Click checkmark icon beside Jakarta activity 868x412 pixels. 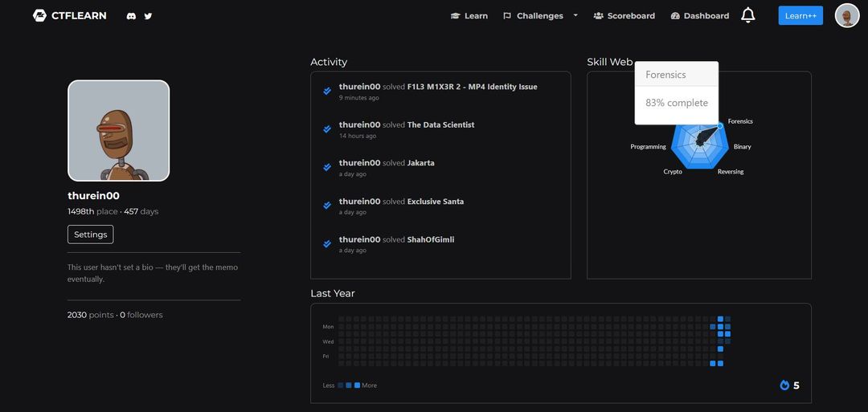click(327, 167)
